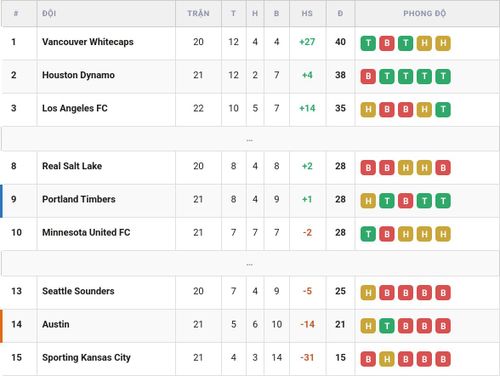Image resolution: width=500 pixels, height=376 pixels.
Task: Open Houston Dynamo team link
Action: pos(78,75)
